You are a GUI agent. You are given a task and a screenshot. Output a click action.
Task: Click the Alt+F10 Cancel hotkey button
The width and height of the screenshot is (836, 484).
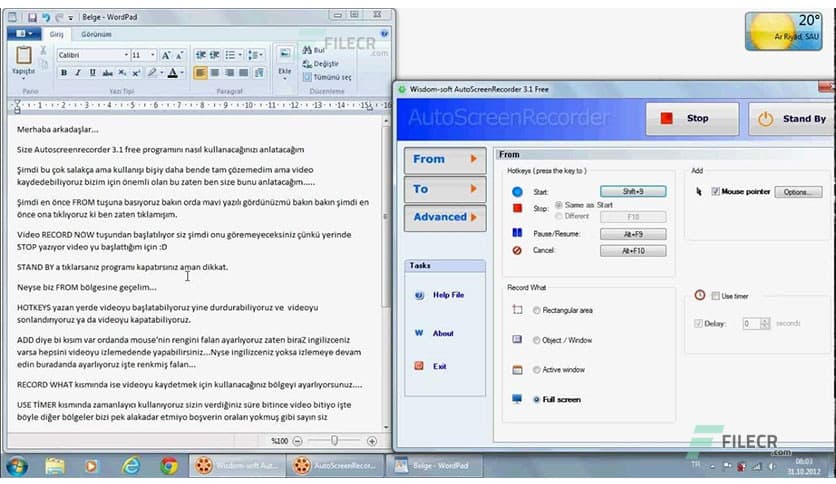point(633,251)
